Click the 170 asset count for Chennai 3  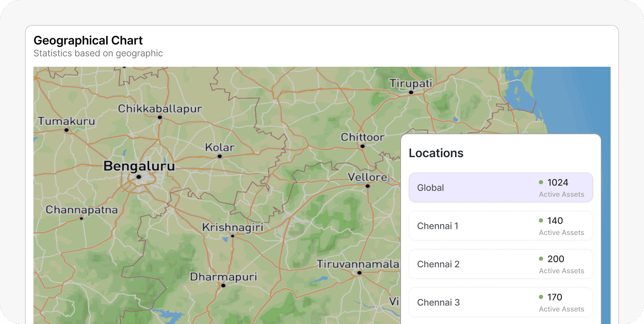[x=555, y=297]
